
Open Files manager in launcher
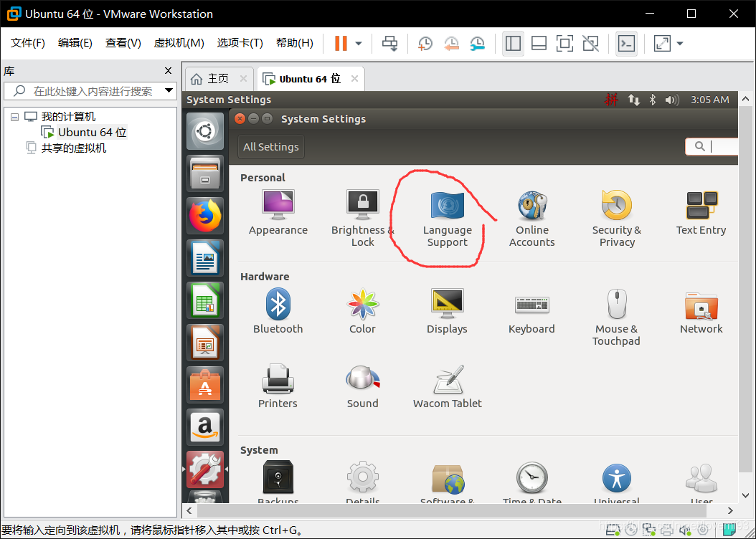[205, 173]
